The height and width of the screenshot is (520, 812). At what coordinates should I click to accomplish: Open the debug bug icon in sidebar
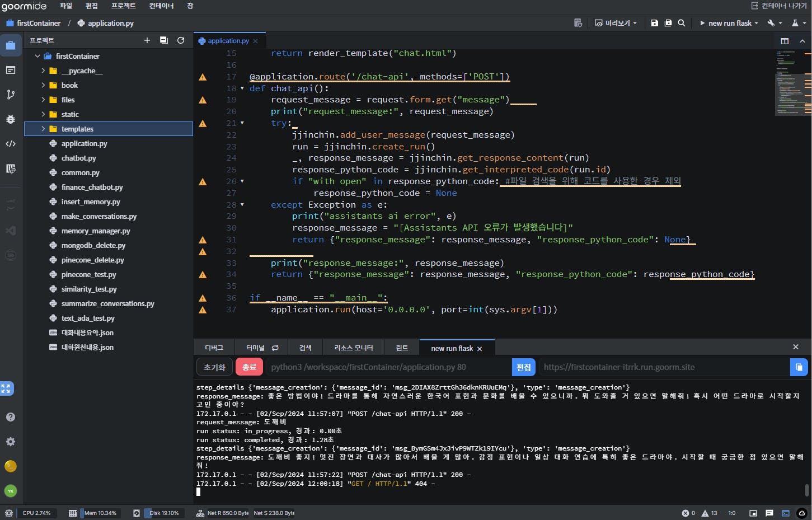tap(11, 119)
